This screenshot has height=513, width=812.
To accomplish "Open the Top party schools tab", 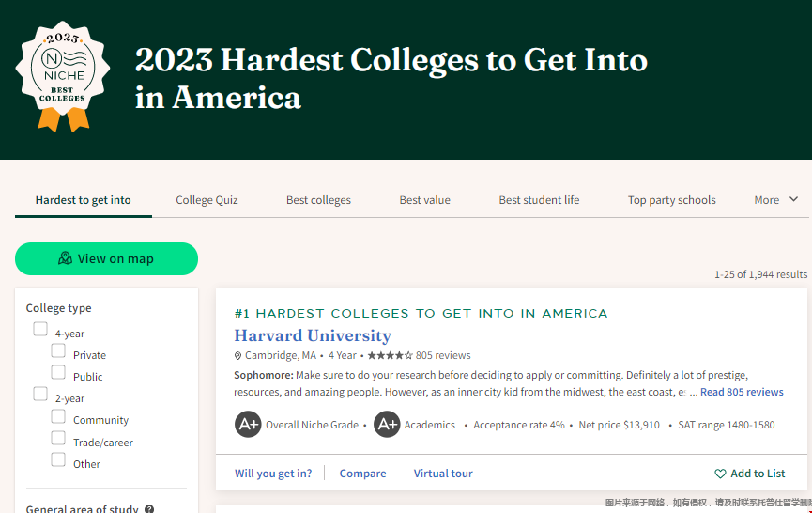I will click(x=672, y=200).
